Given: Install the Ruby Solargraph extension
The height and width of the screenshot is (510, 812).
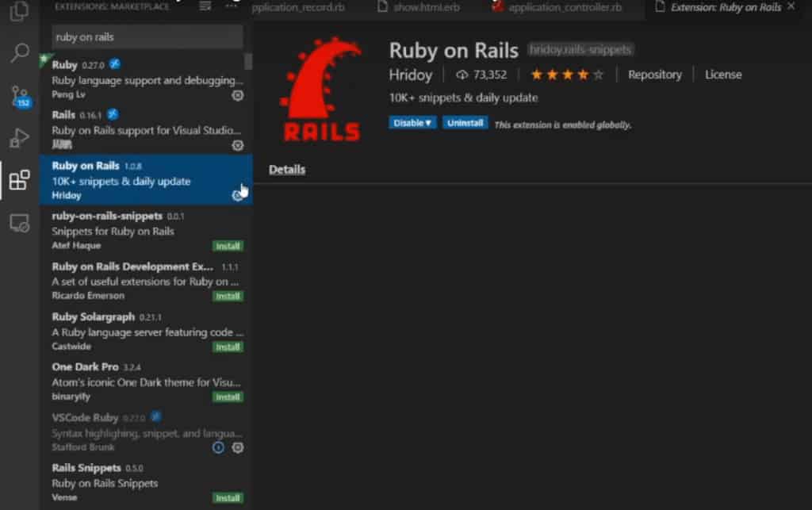Looking at the screenshot, I should (x=228, y=347).
